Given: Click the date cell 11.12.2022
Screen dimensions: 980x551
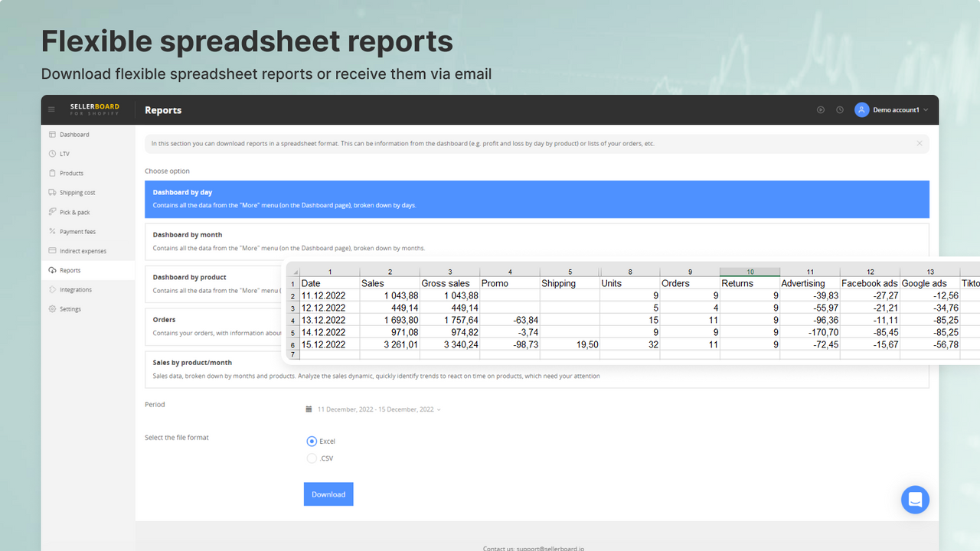Looking at the screenshot, I should coord(329,295).
